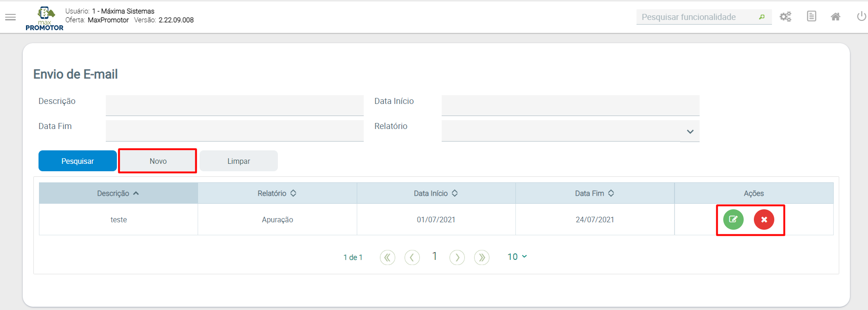The image size is (868, 310).
Task: Click the Novo button
Action: coord(158,161)
